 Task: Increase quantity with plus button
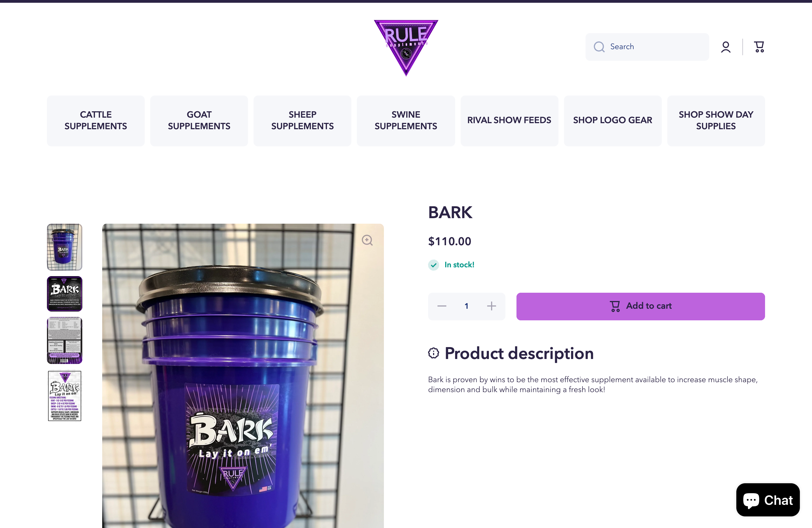coord(491,306)
